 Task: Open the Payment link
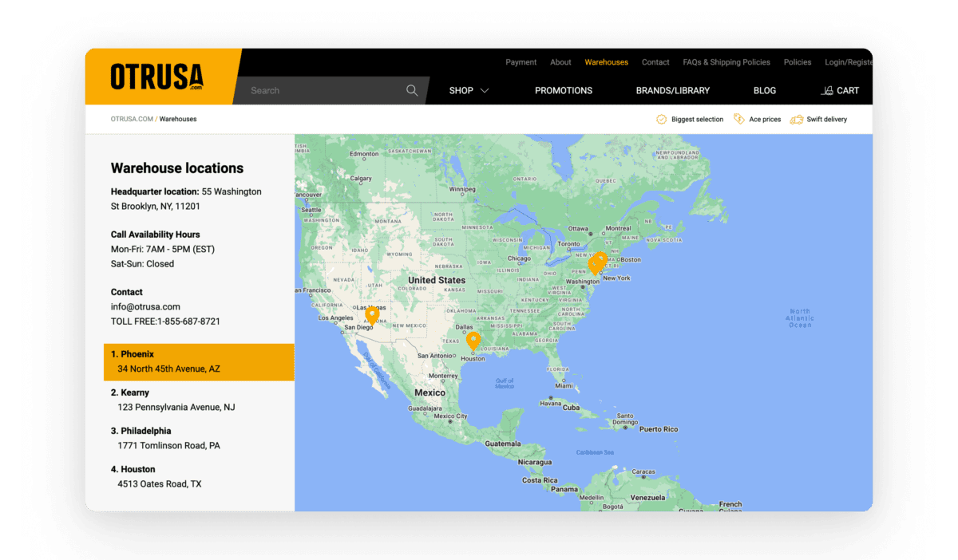[521, 62]
